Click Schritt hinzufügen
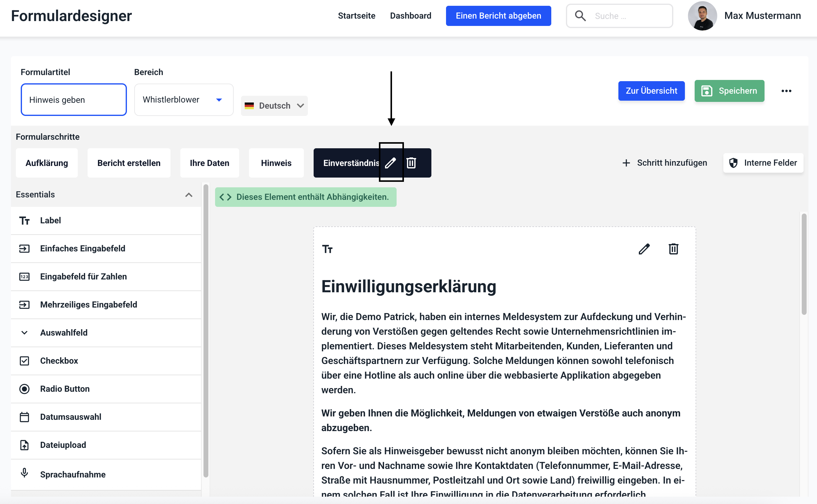This screenshot has height=504, width=817. (x=664, y=163)
